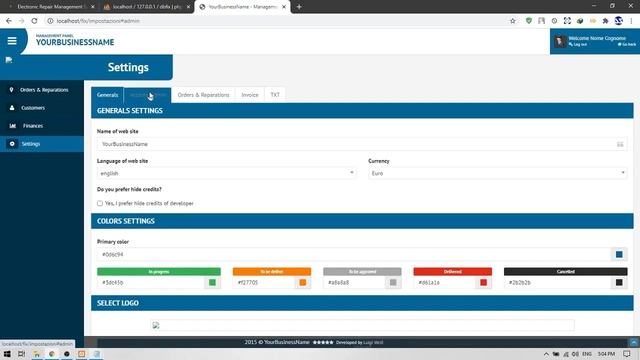Viewport: 640px width, 360px height.
Task: Open the black Cancelled color swatch
Action: click(x=619, y=282)
